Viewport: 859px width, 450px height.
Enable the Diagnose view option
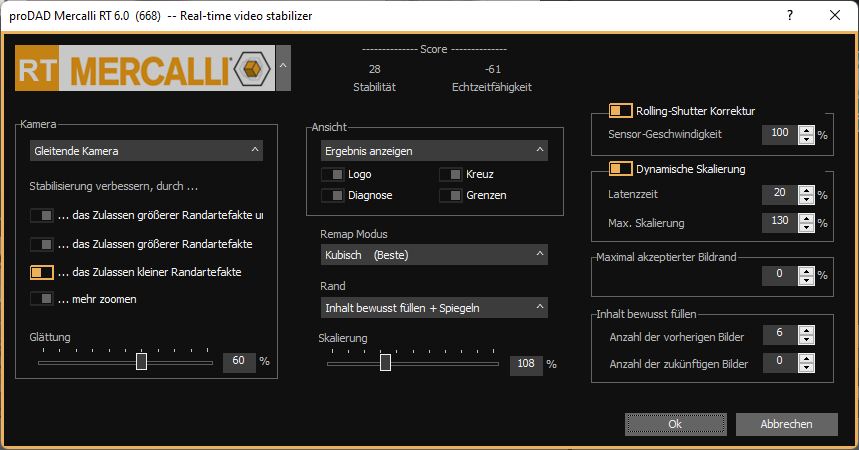(333, 195)
